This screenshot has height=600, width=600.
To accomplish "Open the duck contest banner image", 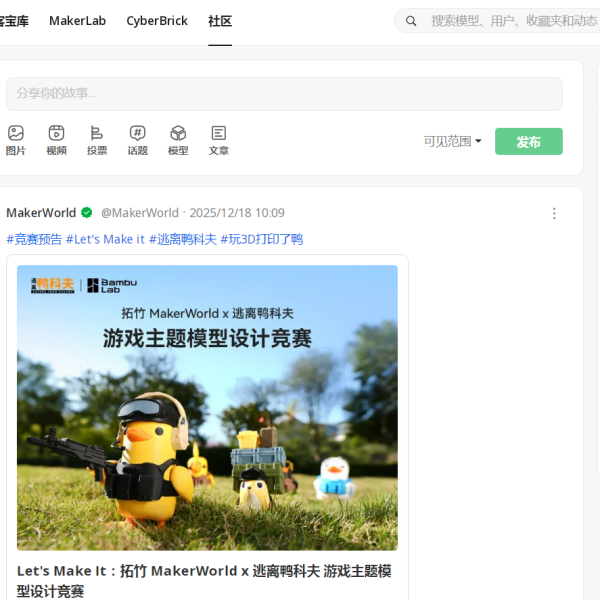I will click(x=207, y=408).
